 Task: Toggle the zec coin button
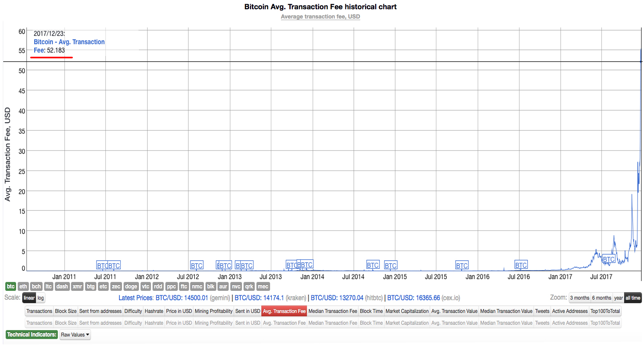(116, 286)
